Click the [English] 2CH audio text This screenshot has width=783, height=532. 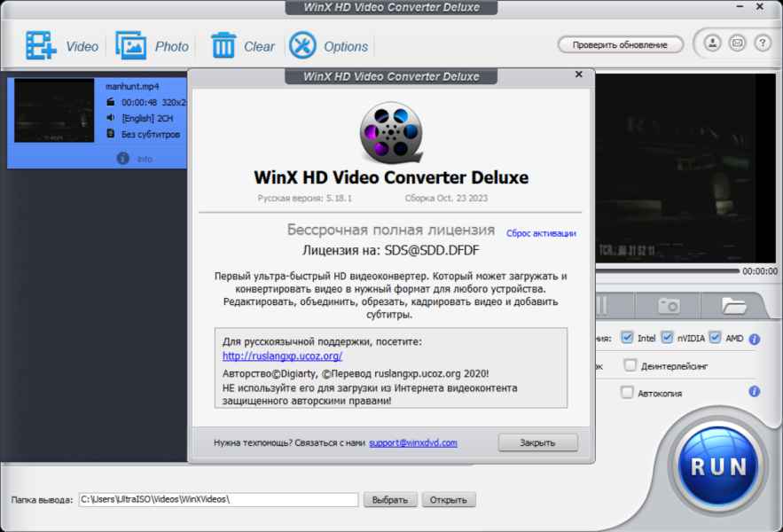(x=147, y=119)
